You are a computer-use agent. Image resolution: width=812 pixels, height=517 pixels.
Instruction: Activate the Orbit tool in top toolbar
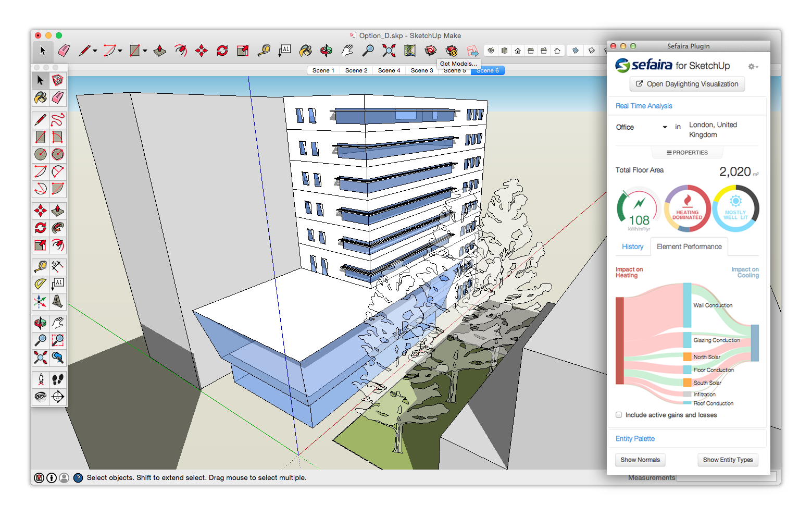click(x=326, y=51)
